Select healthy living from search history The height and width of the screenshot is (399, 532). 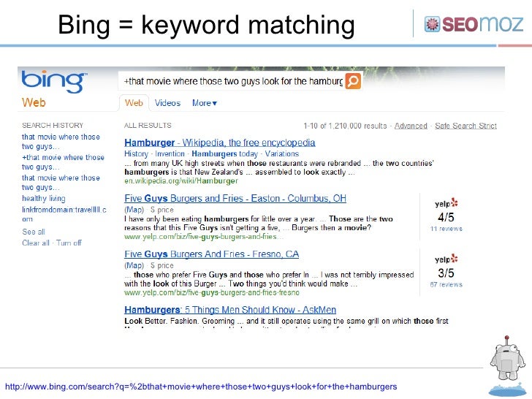click(x=43, y=199)
